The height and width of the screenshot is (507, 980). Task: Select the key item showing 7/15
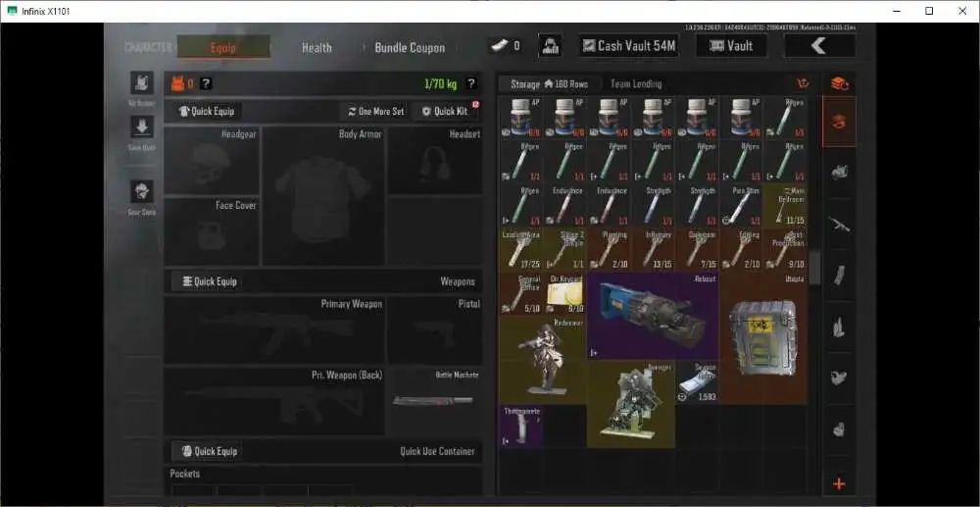click(x=697, y=249)
